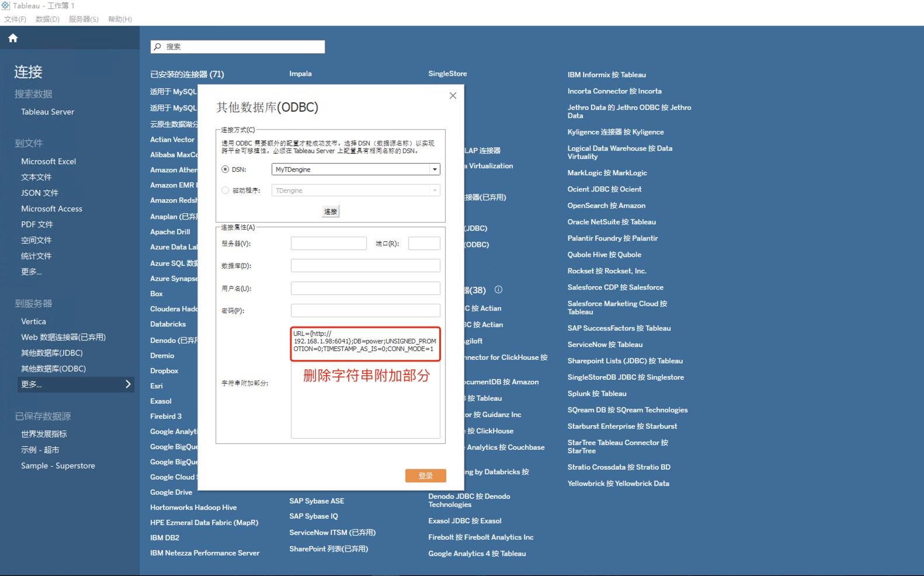Open the 服务器(S) menu

tap(84, 19)
